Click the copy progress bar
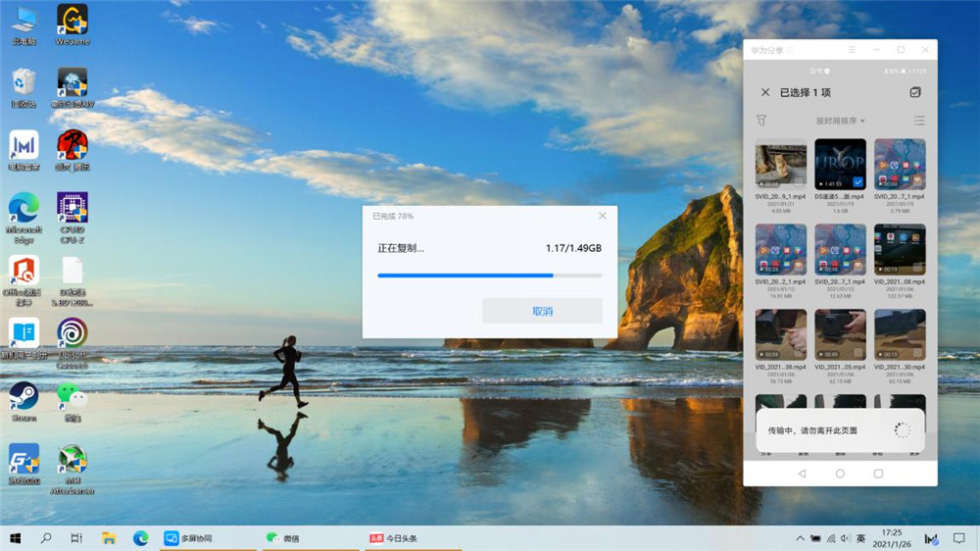Image resolution: width=980 pixels, height=551 pixels. (x=489, y=275)
